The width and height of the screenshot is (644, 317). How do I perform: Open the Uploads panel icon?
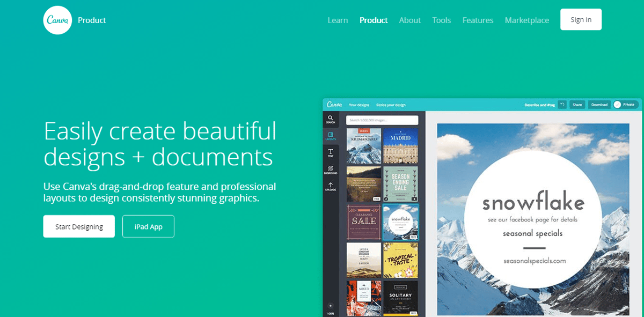point(331,187)
